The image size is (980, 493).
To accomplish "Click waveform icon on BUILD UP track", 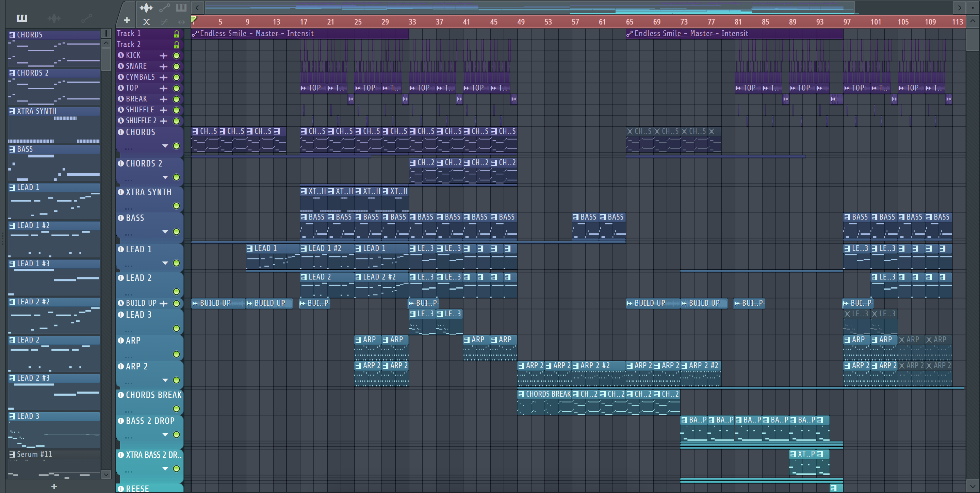I will (x=164, y=303).
